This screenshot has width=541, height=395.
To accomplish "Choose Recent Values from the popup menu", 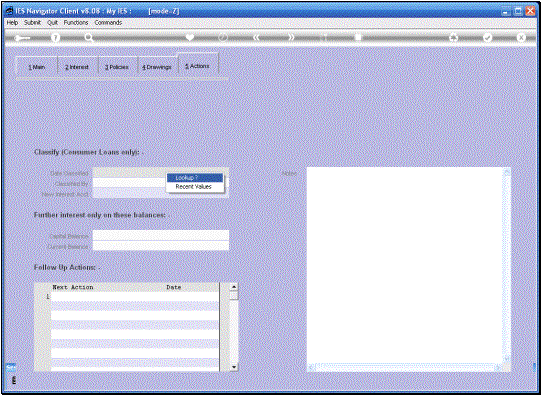I will click(x=195, y=187).
